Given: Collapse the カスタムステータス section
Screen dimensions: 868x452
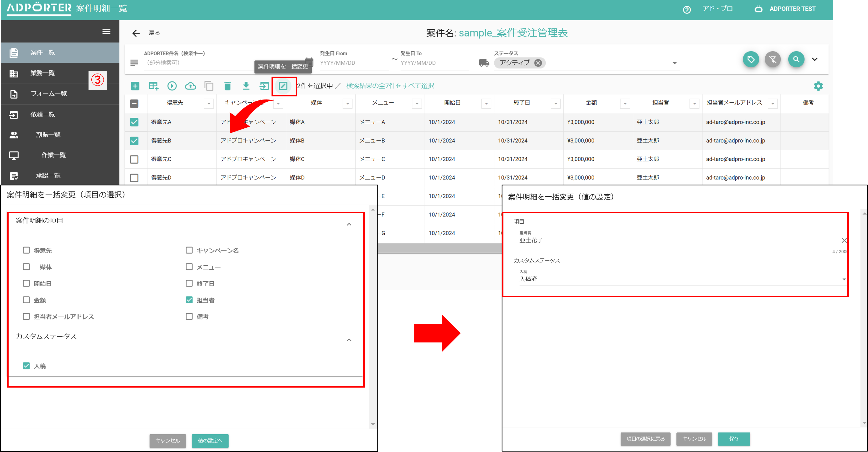Looking at the screenshot, I should [349, 340].
